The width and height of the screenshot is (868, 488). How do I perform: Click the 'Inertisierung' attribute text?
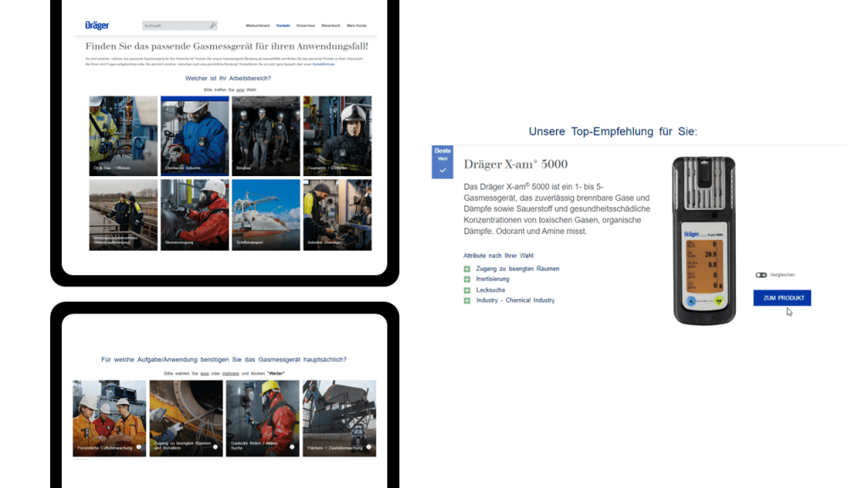[492, 280]
